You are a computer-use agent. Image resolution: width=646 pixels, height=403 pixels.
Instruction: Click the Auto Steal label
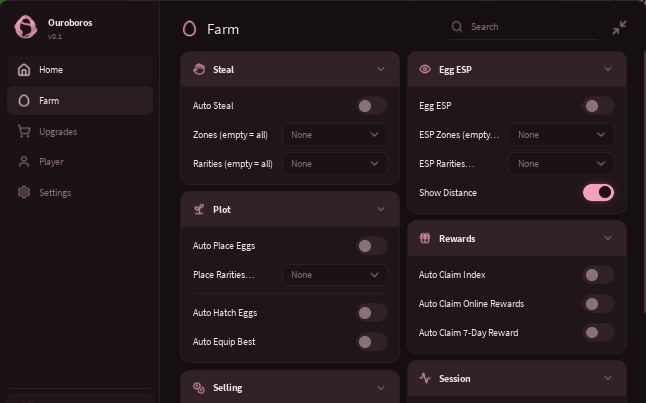[x=213, y=106]
